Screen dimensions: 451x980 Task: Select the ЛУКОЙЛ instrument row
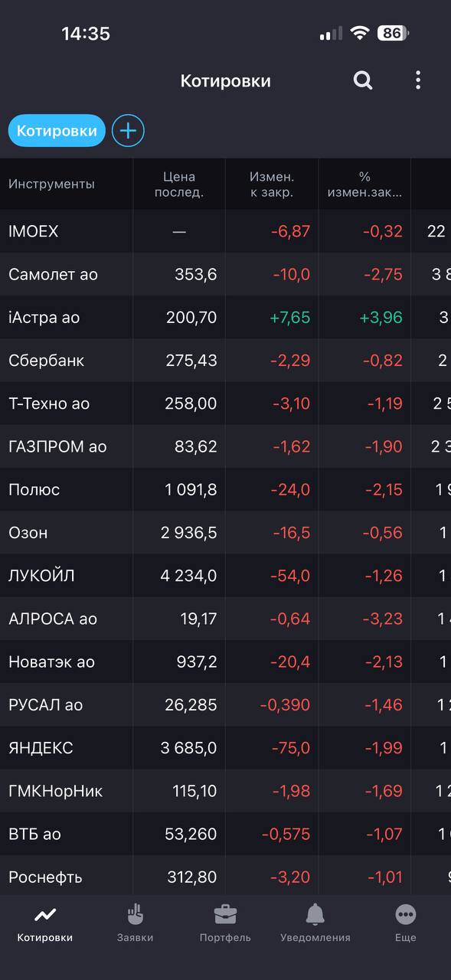(225, 576)
